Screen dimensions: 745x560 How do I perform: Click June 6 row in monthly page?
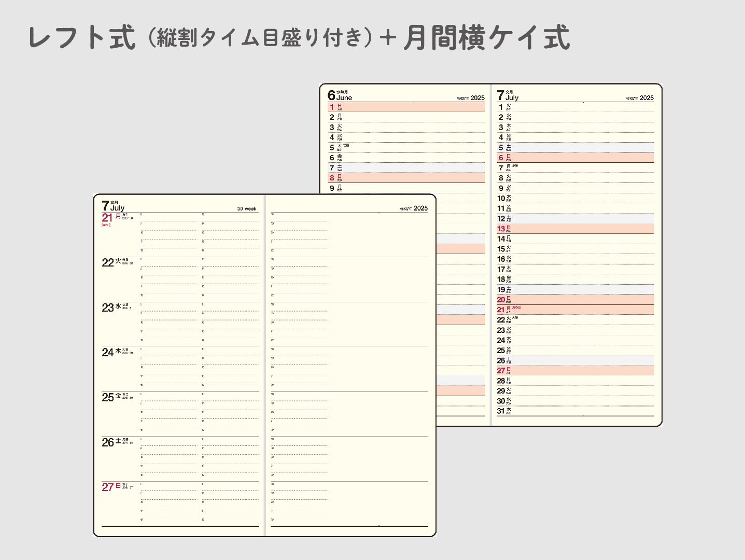pyautogui.click(x=406, y=158)
